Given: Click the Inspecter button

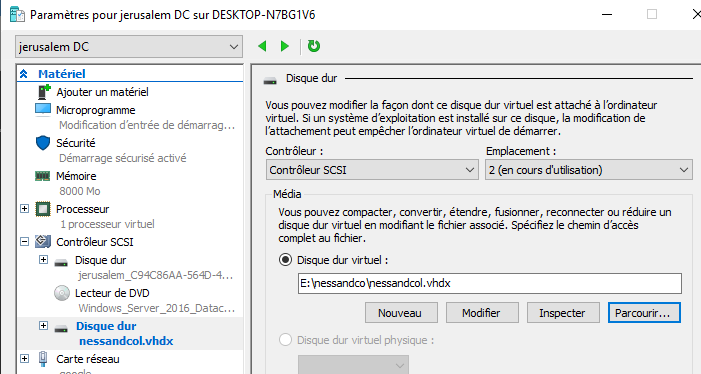Looking at the screenshot, I should click(x=563, y=313).
